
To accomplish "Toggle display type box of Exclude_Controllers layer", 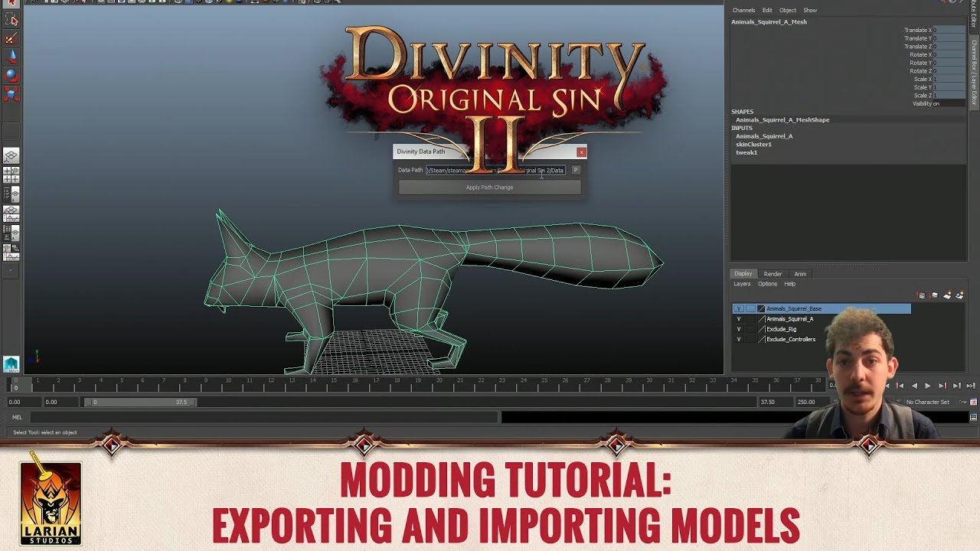I will 751,339.
